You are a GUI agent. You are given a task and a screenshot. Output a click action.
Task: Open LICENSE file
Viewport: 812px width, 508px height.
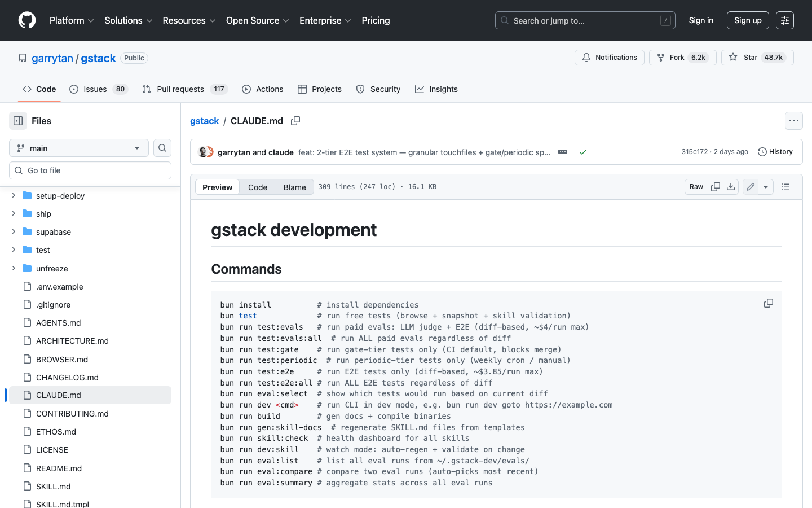click(52, 450)
